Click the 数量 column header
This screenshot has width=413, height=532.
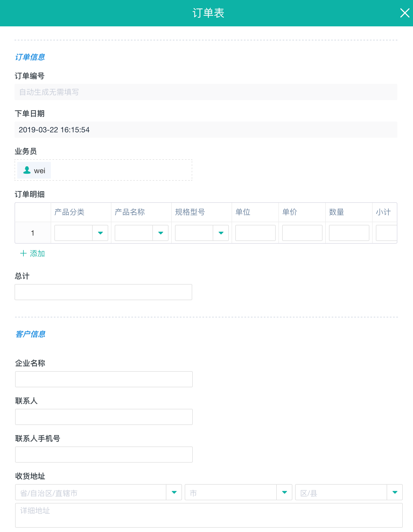tap(349, 212)
